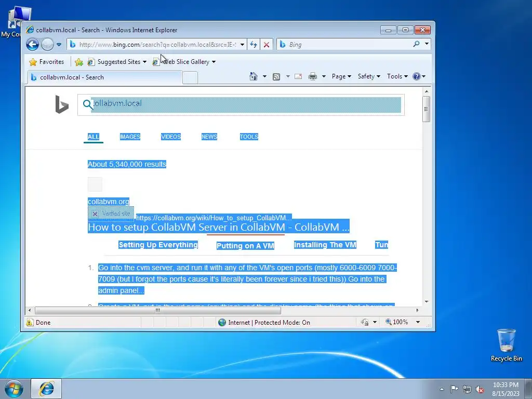Click the Home icon in command bar

[254, 76]
